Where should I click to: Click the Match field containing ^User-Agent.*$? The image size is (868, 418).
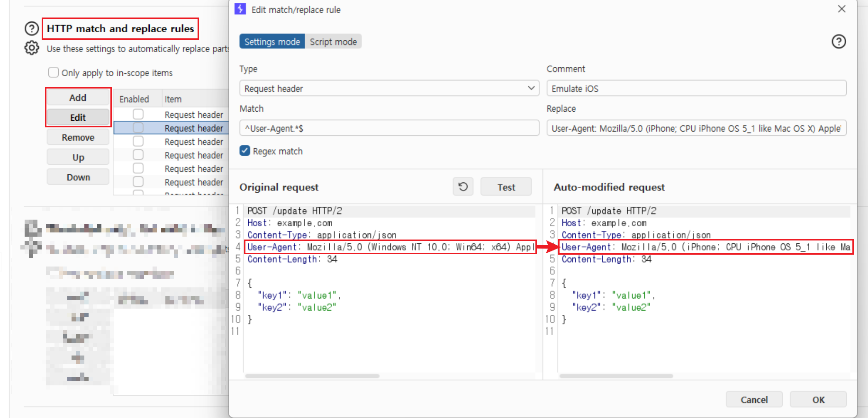pos(389,128)
